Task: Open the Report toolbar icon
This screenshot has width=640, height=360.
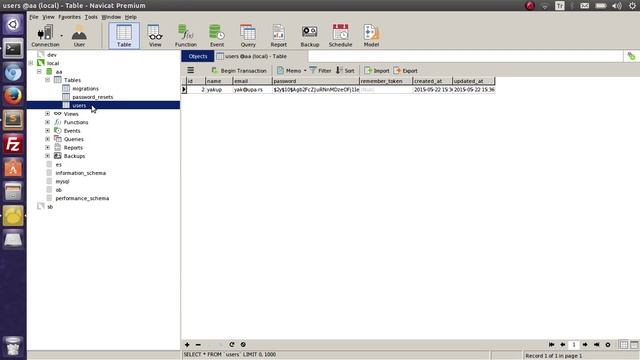Action: click(x=279, y=36)
